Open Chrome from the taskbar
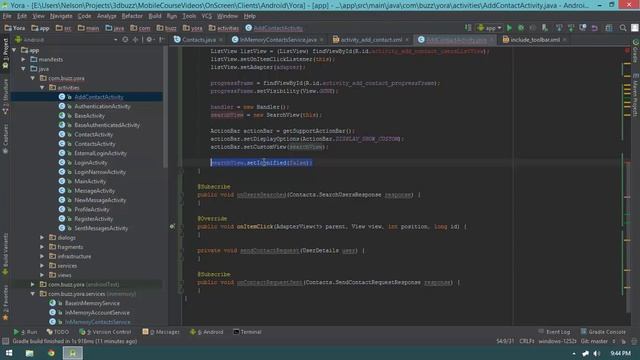The height and width of the screenshot is (360, 640). click(x=51, y=353)
